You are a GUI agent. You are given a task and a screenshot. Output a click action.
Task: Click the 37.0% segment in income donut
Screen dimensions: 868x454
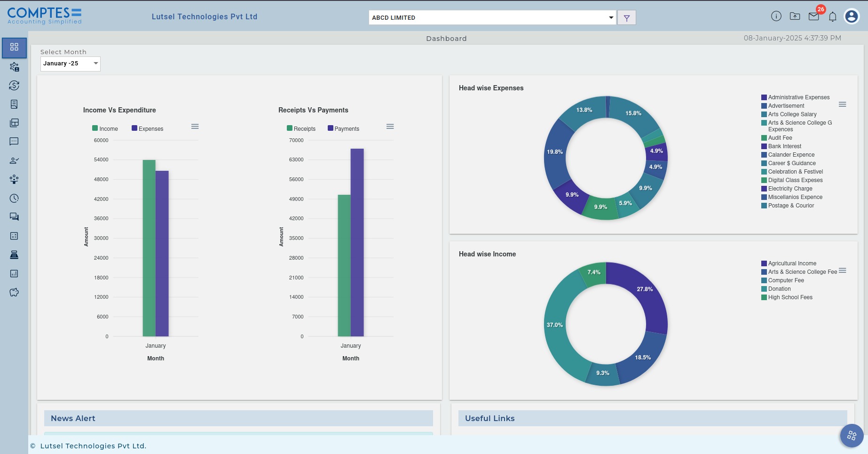click(555, 325)
